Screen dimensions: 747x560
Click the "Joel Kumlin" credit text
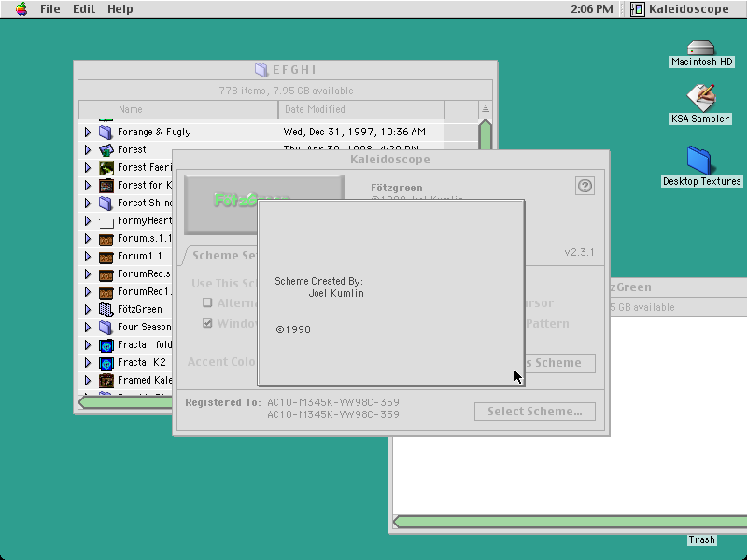[x=336, y=293]
